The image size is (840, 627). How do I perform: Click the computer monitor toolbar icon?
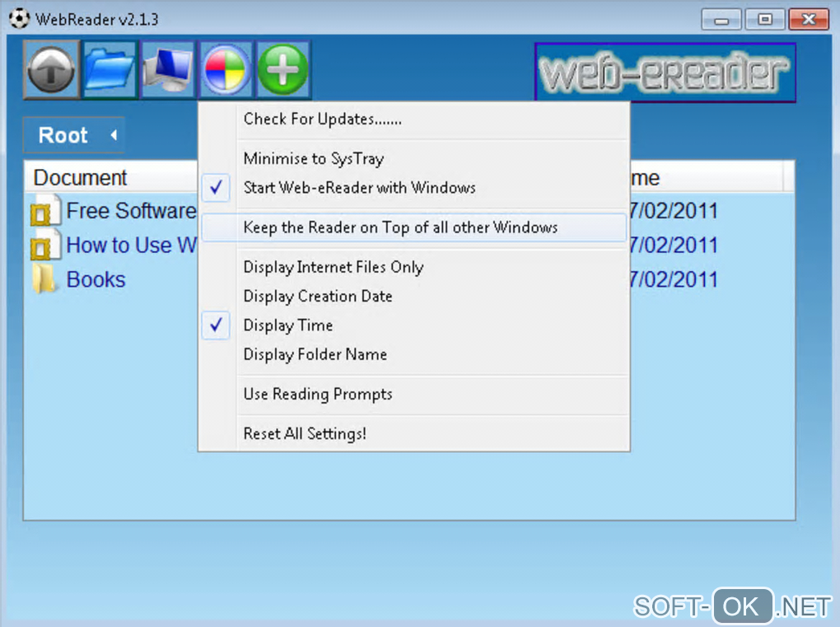pos(168,70)
